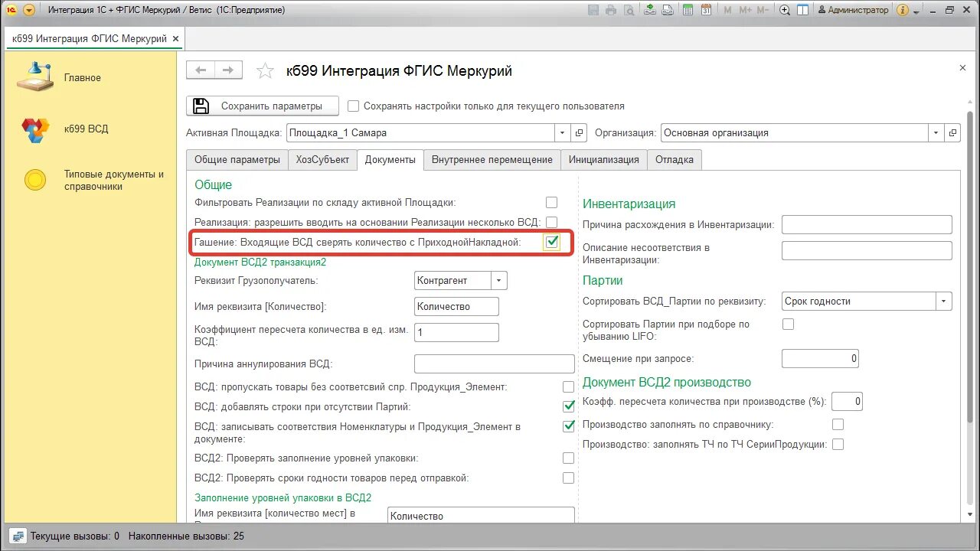Click the Имя реквизита [количество мест] field
The image size is (980, 551).
pos(481,516)
